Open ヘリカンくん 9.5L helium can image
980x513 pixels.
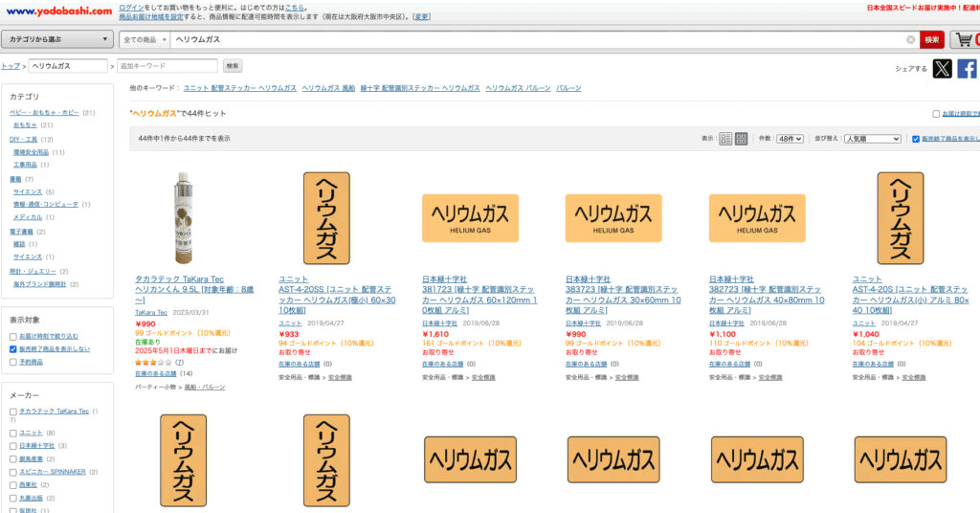(x=183, y=218)
